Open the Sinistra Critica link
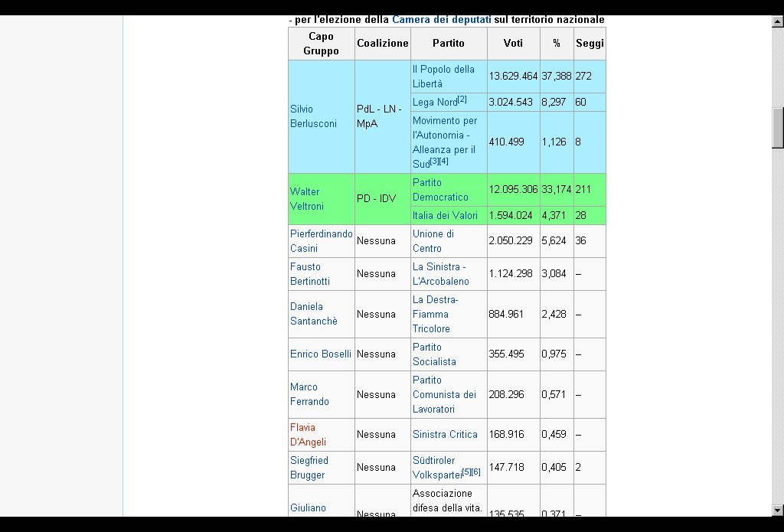The image size is (784, 532). [445, 435]
